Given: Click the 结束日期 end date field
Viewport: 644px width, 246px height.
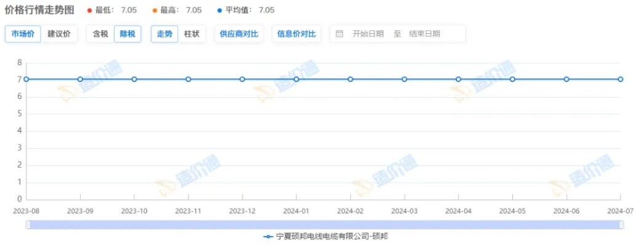Looking at the screenshot, I should (424, 34).
